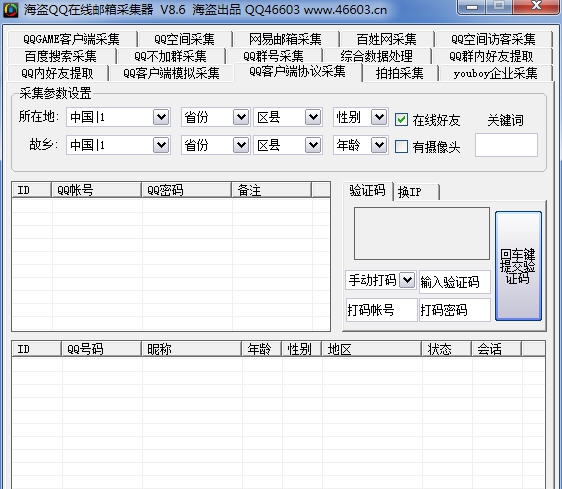The width and height of the screenshot is (562, 489).
Task: Open the QQ空间访客采集 tab
Action: click(493, 39)
